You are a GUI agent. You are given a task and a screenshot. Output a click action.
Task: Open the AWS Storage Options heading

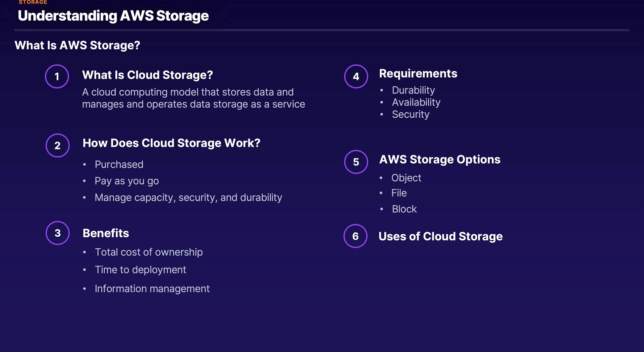[x=440, y=160]
